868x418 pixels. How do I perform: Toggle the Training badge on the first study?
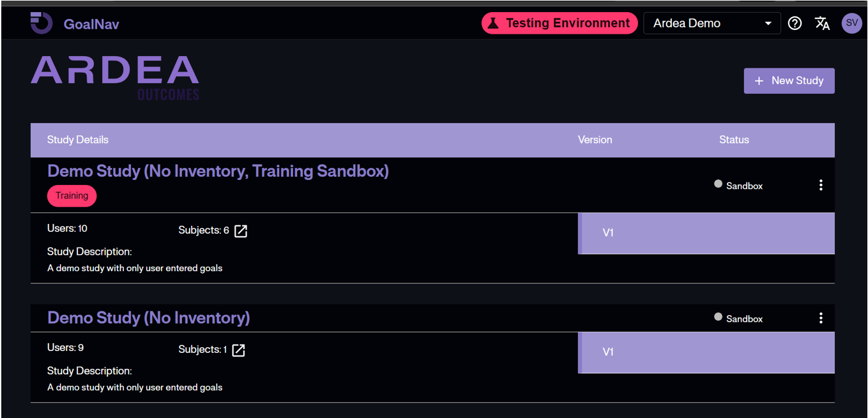click(x=72, y=196)
